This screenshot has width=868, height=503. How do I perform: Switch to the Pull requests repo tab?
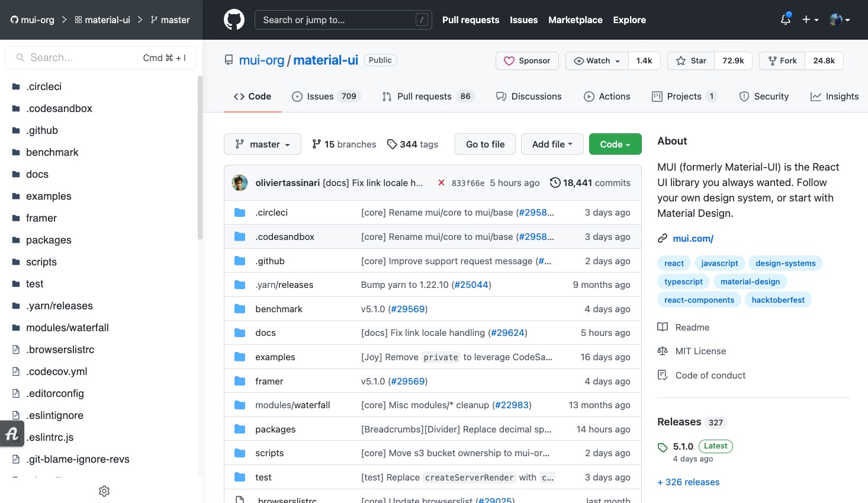pos(429,96)
